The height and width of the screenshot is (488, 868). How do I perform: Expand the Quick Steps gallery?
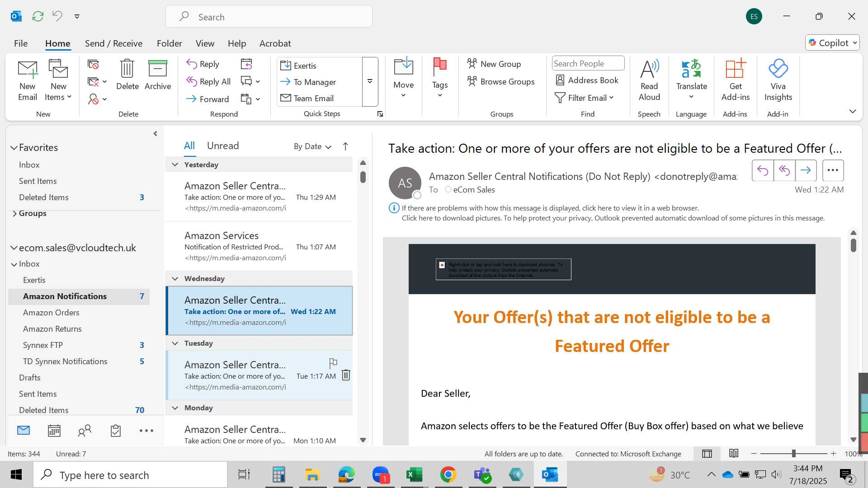[x=370, y=82]
